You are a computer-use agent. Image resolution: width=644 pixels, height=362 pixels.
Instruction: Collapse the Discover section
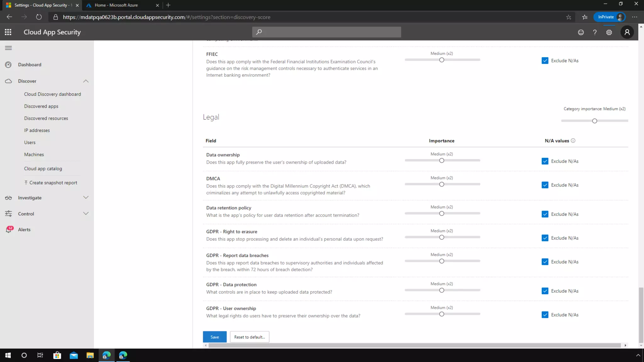(86, 81)
